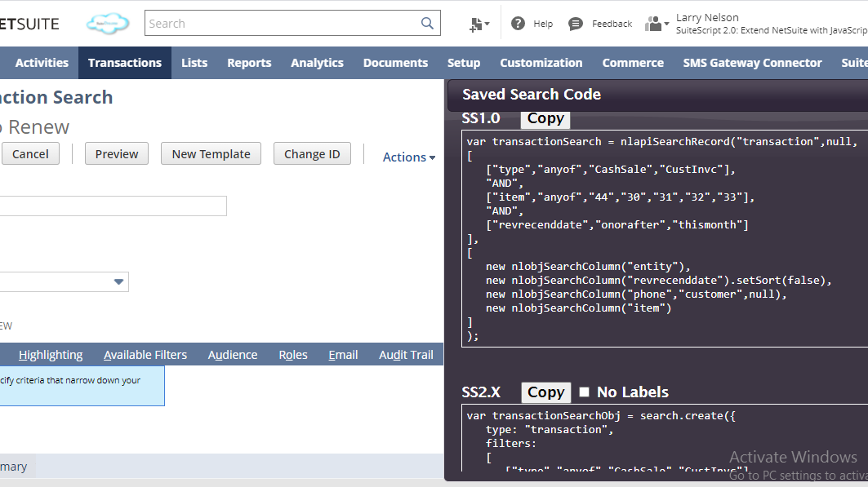
Task: Click the SS2.X label
Action: click(481, 392)
